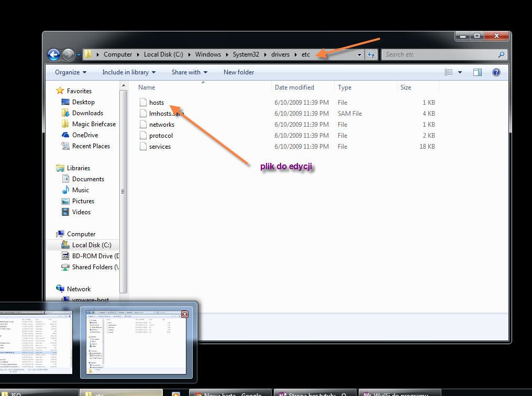Viewport: 532px width, 396px height.
Task: Toggle the preview pane icon
Action: 477,72
